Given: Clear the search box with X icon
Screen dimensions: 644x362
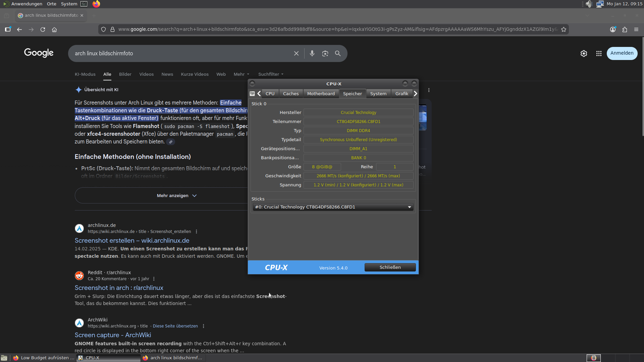Looking at the screenshot, I should (296, 54).
